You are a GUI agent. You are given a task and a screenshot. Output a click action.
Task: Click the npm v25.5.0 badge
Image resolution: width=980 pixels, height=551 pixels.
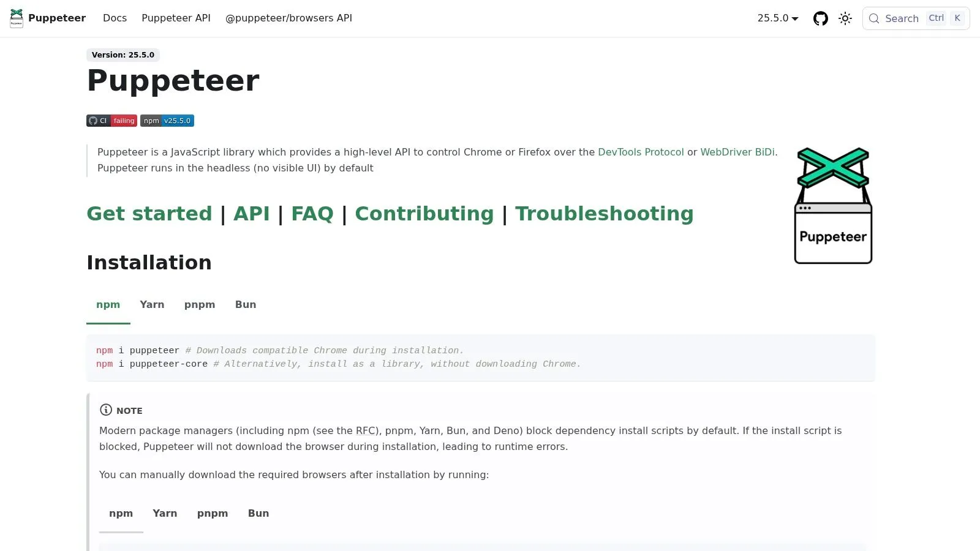(167, 121)
